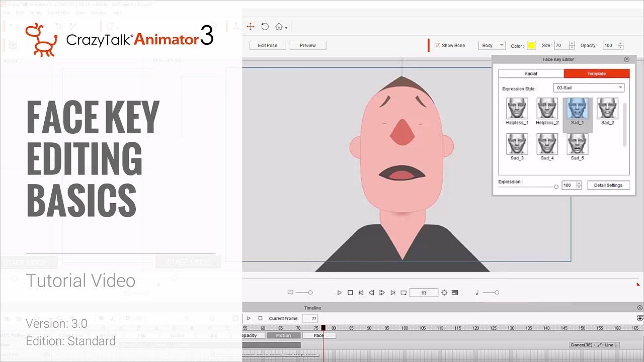The height and width of the screenshot is (362, 644).
Task: Click the rotate tool icon
Action: click(x=265, y=27)
